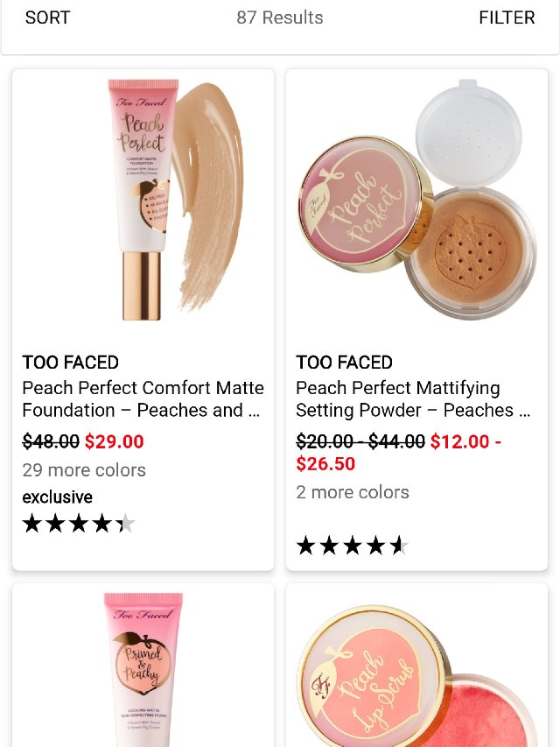560x747 pixels.
Task: Tap TOO FACED brand above foundation
Action: tap(71, 362)
